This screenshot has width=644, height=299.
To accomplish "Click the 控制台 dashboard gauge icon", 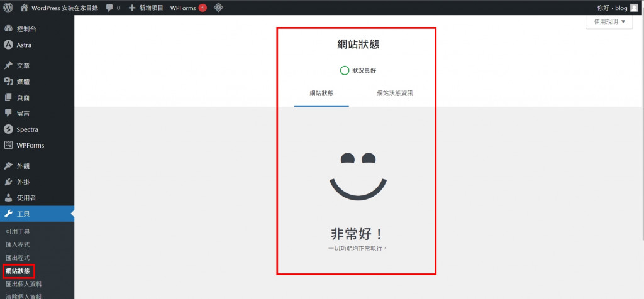I will (x=8, y=29).
